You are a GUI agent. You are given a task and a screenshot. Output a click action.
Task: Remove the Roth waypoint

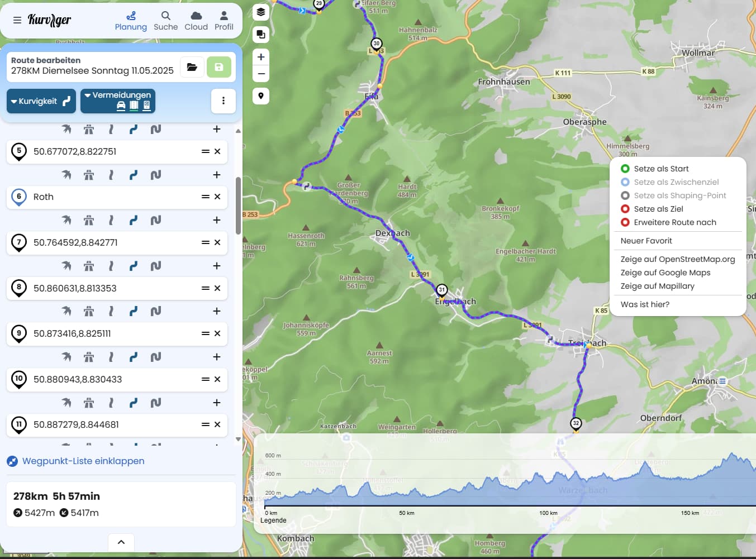point(217,197)
